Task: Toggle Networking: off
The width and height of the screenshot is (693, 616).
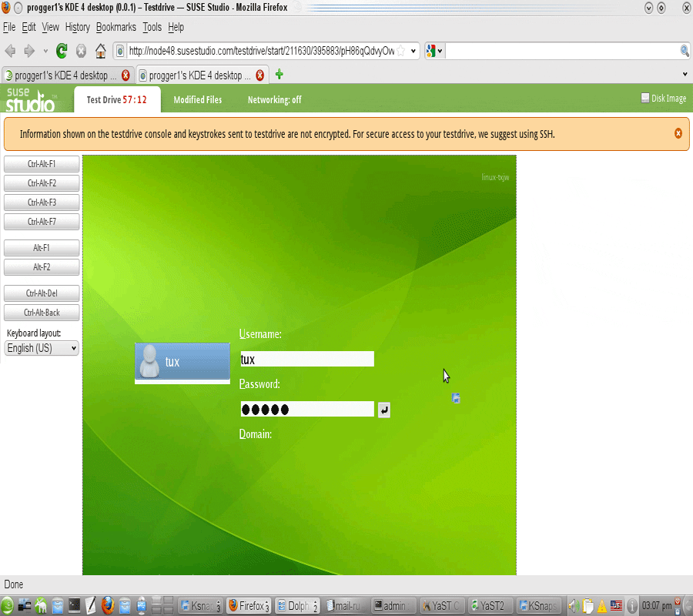Action: (274, 100)
